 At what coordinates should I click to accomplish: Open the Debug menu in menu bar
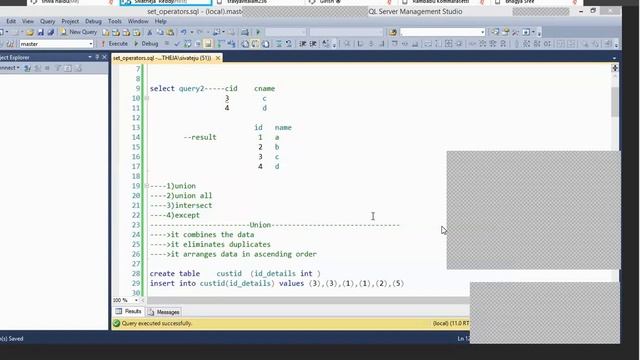(93, 21)
